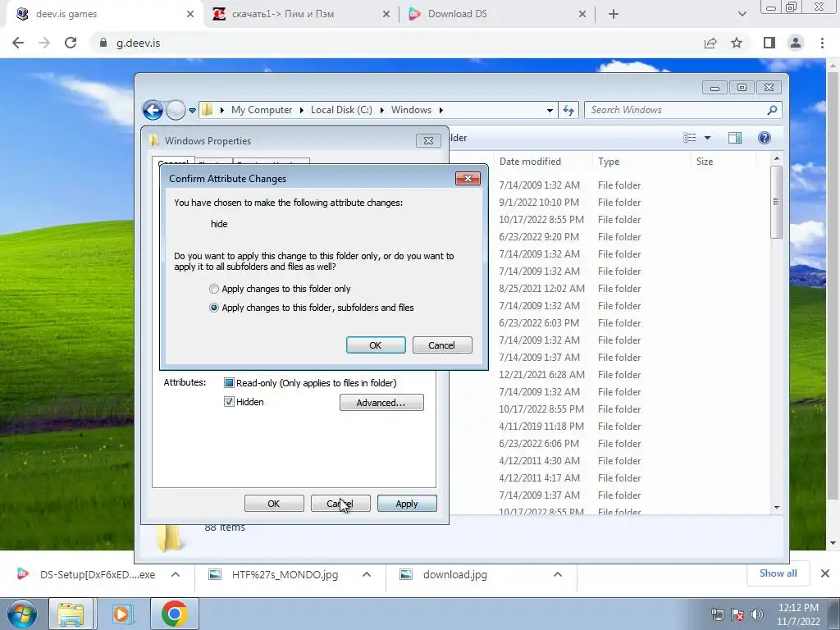Toggle the Hidden attribute checkbox
The width and height of the screenshot is (840, 630).
coord(229,402)
